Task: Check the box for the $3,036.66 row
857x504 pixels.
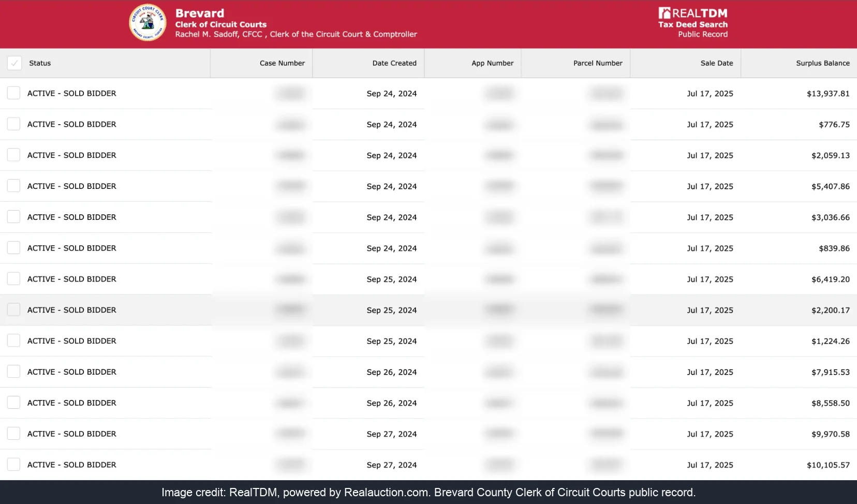Action: [13, 217]
